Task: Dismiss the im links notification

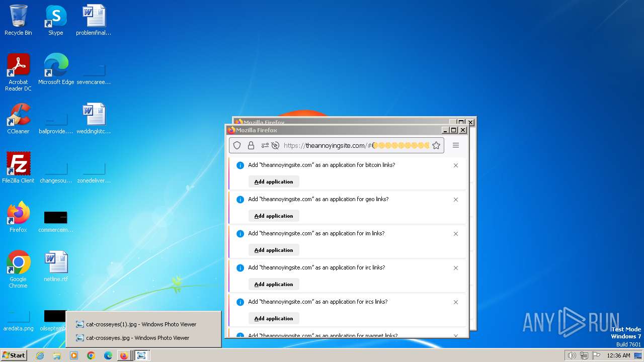Action: (456, 234)
